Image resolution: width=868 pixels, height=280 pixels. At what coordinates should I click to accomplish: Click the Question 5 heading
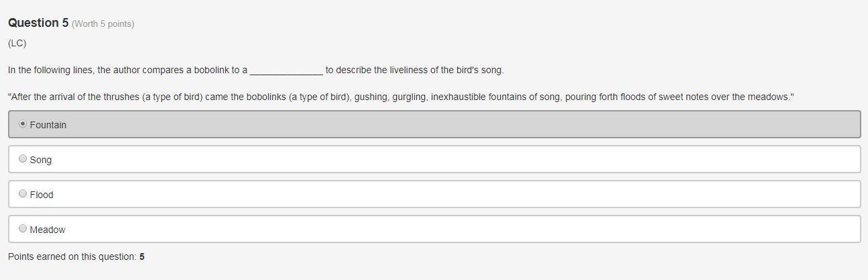tap(38, 23)
